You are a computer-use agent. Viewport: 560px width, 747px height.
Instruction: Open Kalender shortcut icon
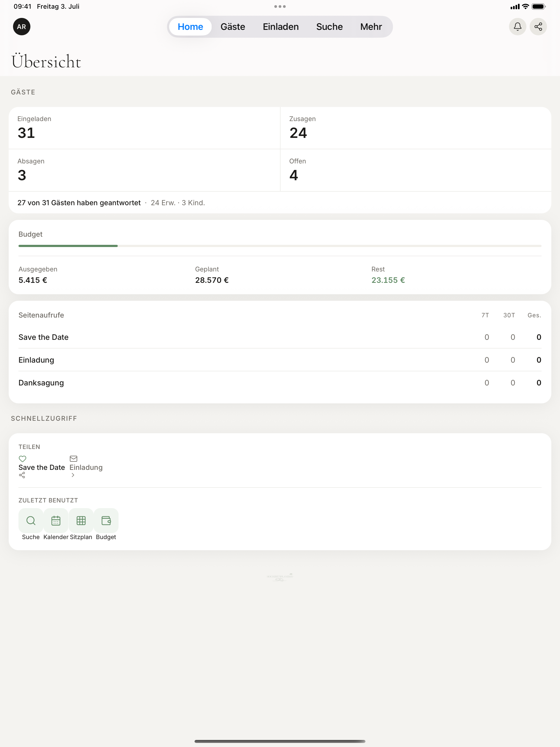click(x=56, y=520)
